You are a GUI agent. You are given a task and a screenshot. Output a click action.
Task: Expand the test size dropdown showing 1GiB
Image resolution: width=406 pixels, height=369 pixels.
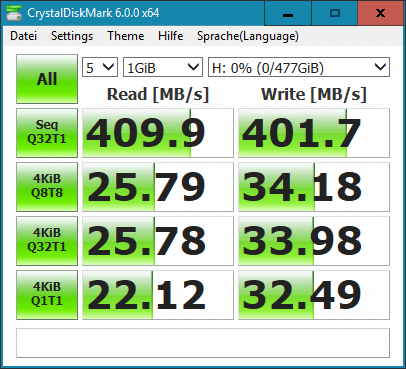coord(163,67)
